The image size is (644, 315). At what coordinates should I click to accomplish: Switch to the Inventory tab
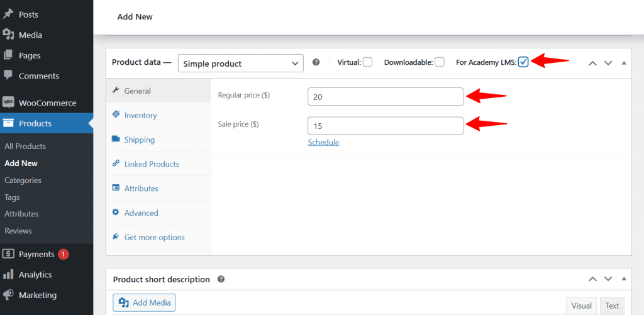140,116
